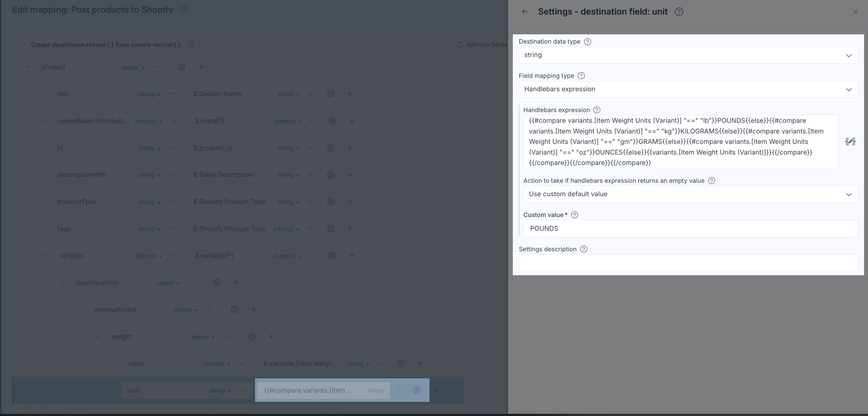Click the Custom value input containing POUNDS
Viewport: 868px width, 416px height.
[691, 228]
